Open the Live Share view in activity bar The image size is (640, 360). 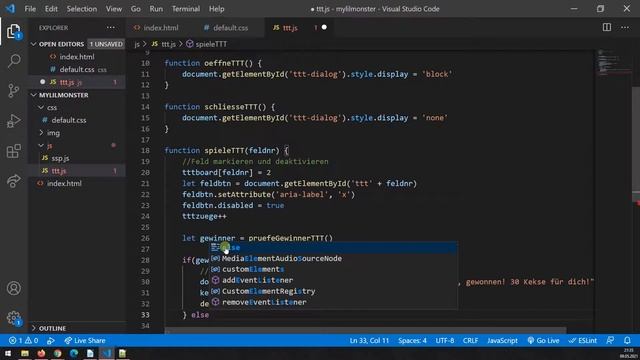click(13, 181)
